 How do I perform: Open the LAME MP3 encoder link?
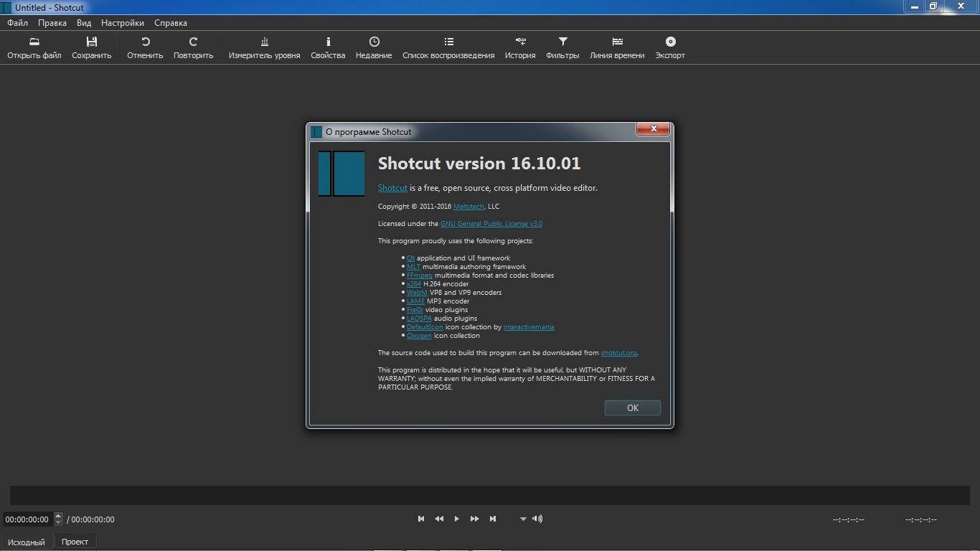point(415,301)
